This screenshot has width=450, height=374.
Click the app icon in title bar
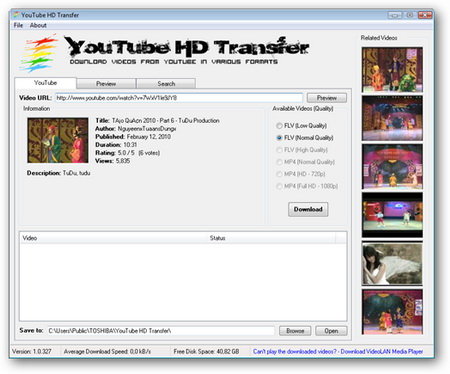(x=16, y=15)
